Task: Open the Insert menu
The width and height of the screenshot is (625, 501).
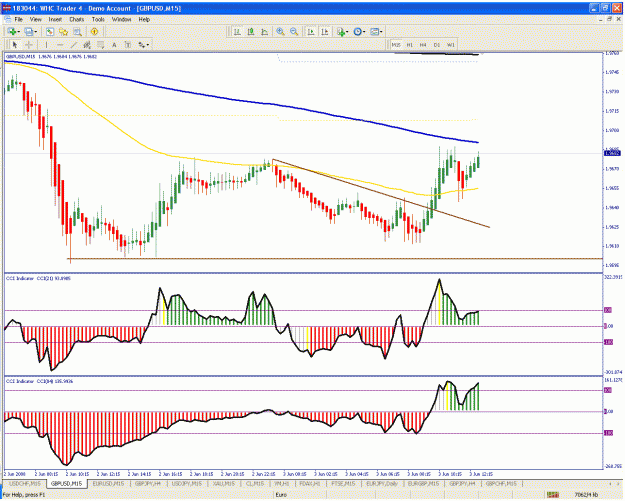Action: click(55, 19)
